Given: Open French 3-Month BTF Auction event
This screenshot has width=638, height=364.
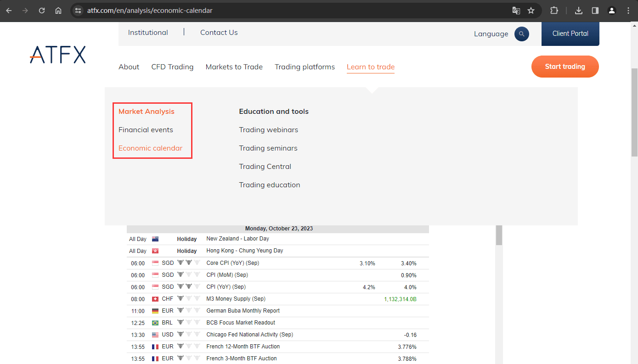Looking at the screenshot, I should [242, 358].
